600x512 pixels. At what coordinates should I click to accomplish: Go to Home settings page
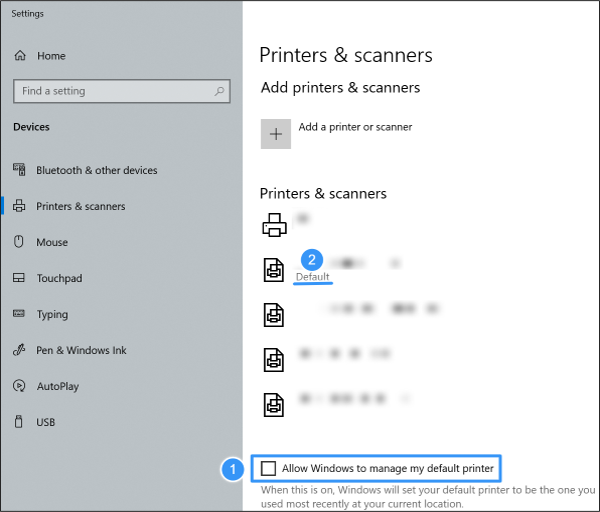pos(51,57)
